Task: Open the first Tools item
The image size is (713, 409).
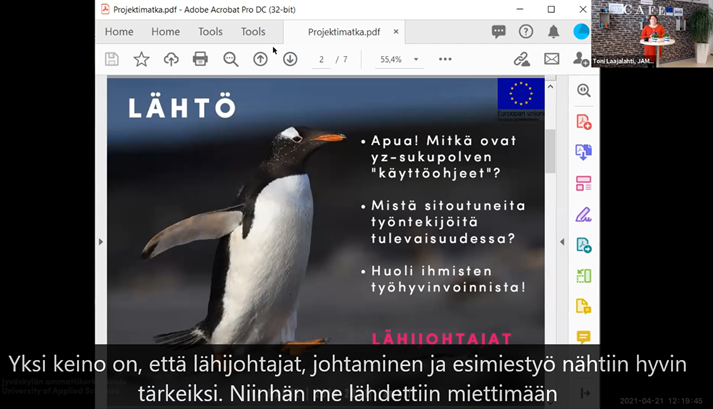Action: [210, 31]
